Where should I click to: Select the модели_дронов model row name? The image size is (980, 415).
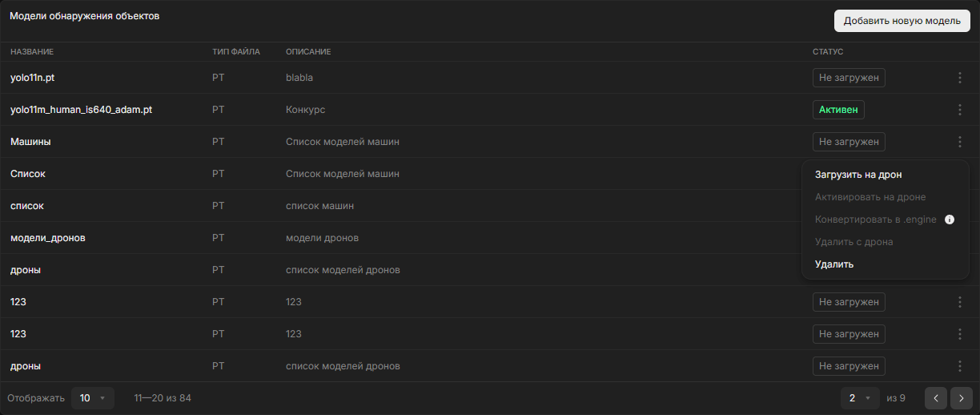pos(48,238)
